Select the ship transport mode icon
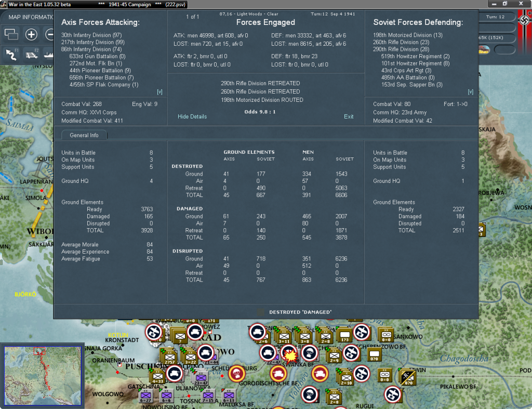This screenshot has height=409, width=532. 49,54
